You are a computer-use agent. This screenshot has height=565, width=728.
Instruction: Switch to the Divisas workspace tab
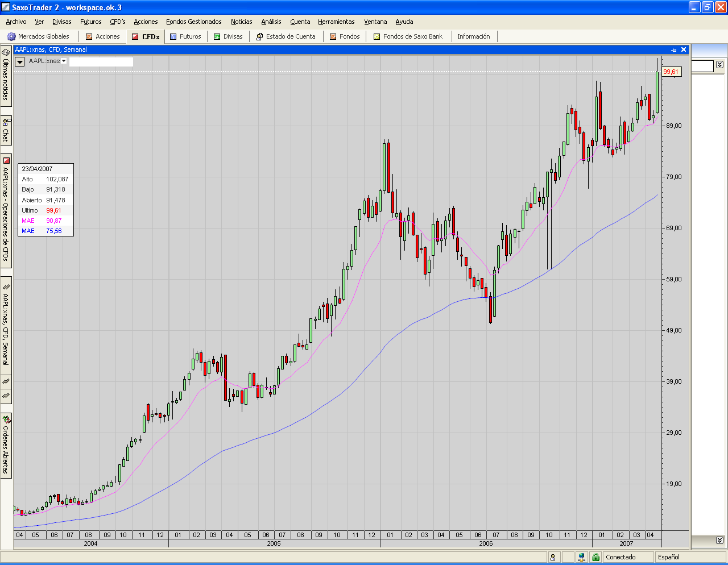point(227,36)
